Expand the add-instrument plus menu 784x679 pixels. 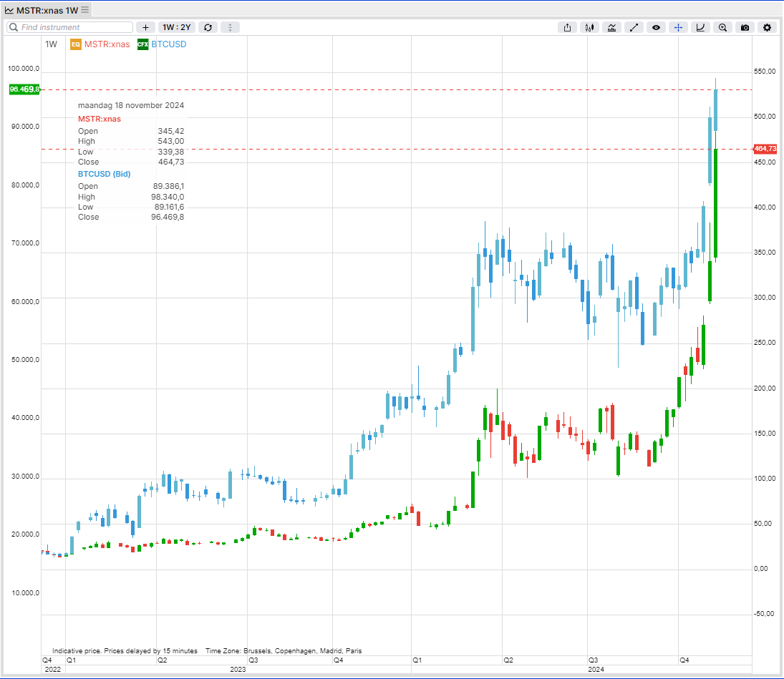click(x=145, y=27)
